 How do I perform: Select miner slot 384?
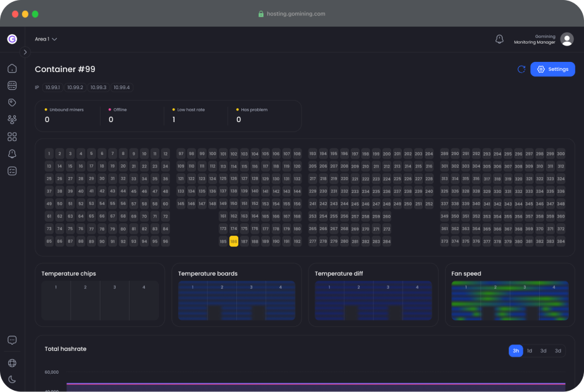click(561, 242)
